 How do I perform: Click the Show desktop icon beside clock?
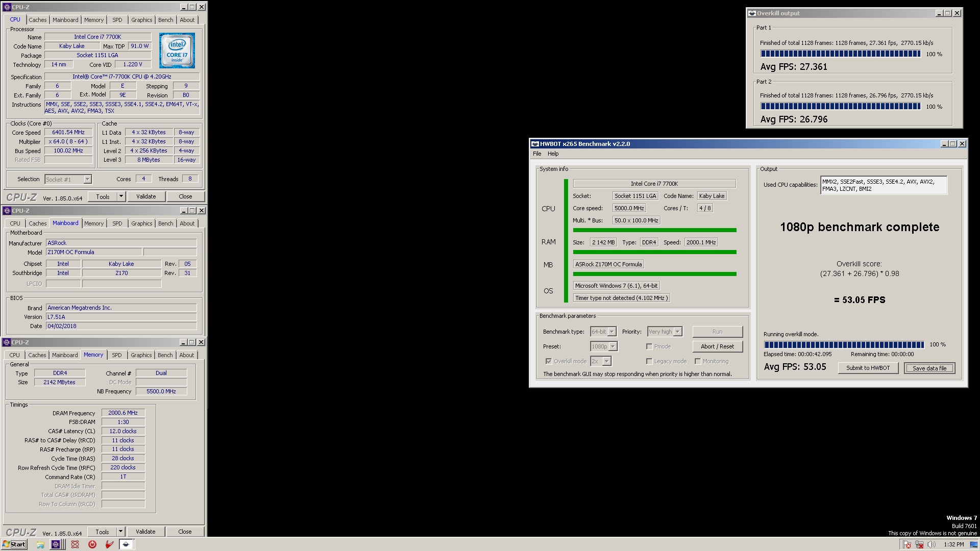(974, 544)
